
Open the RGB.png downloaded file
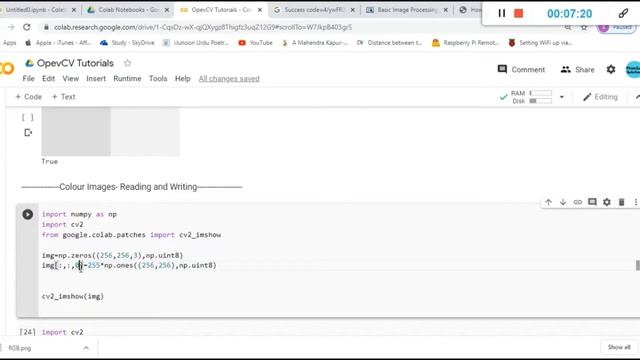20,348
